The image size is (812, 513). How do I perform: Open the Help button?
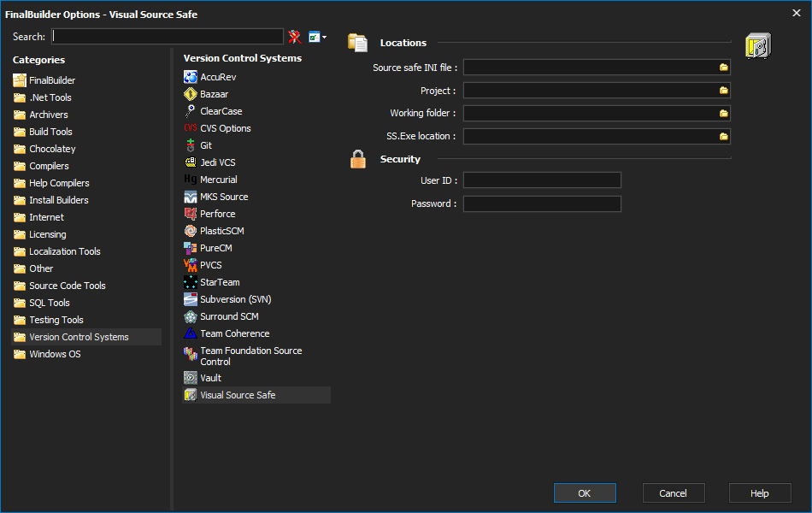[760, 493]
